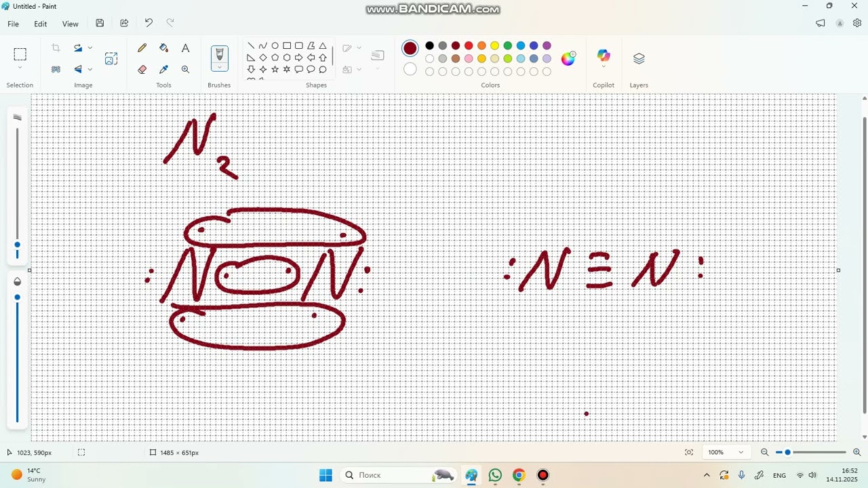The width and height of the screenshot is (868, 488).
Task: Open the Copilot dropdown menu
Action: click(x=604, y=67)
